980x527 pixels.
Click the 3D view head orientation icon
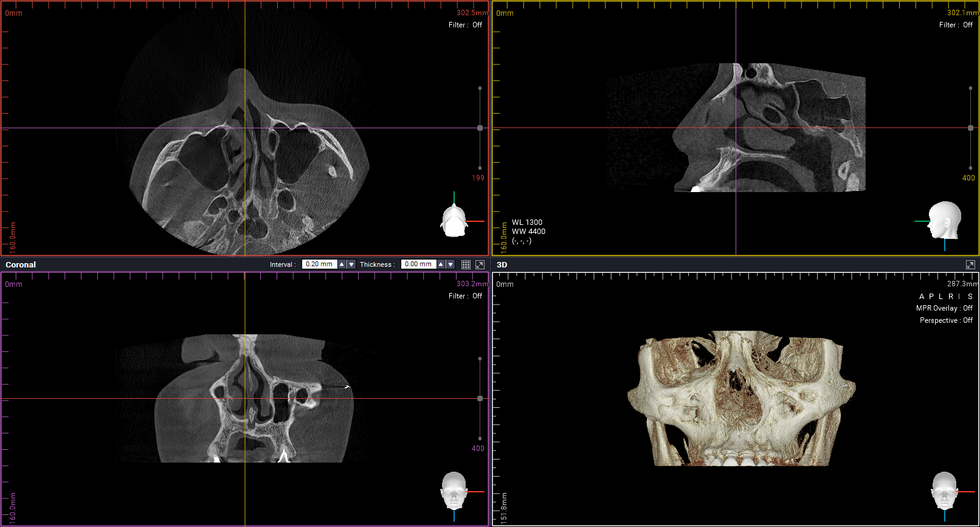[944, 491]
